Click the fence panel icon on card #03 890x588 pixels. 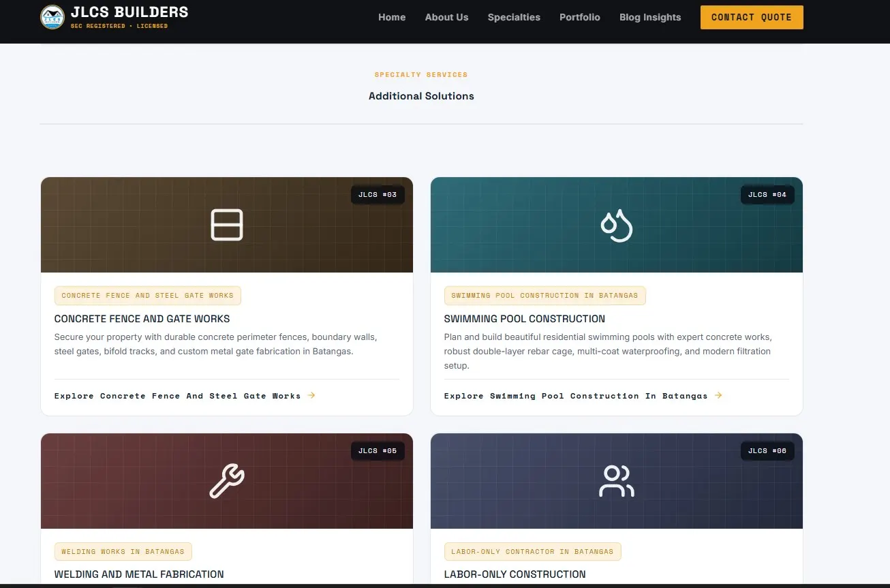click(x=227, y=225)
